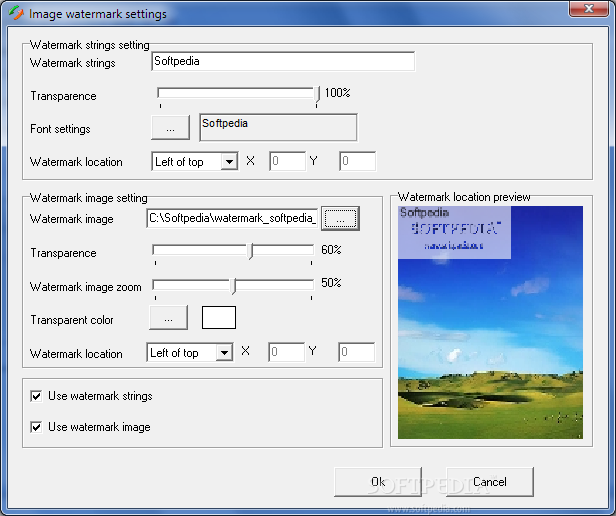Open Font settings browse button

point(170,128)
